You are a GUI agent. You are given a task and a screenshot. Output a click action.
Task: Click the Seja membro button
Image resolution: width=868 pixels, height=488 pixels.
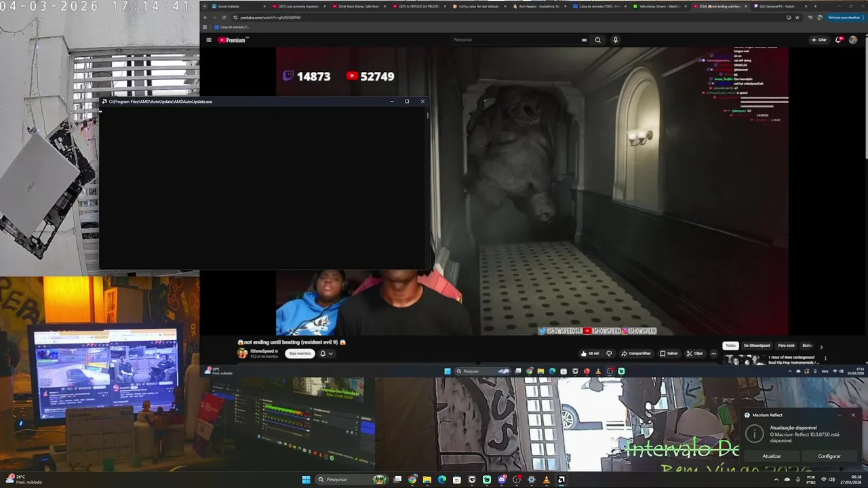[x=300, y=353]
